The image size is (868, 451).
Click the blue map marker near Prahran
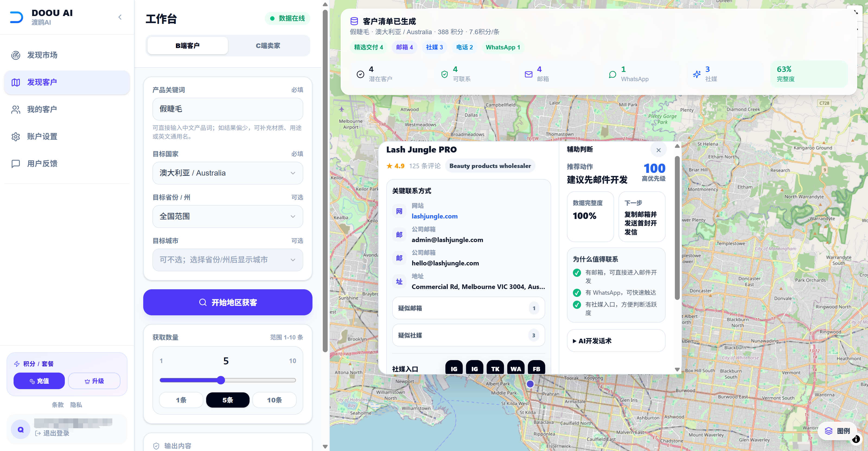(530, 384)
